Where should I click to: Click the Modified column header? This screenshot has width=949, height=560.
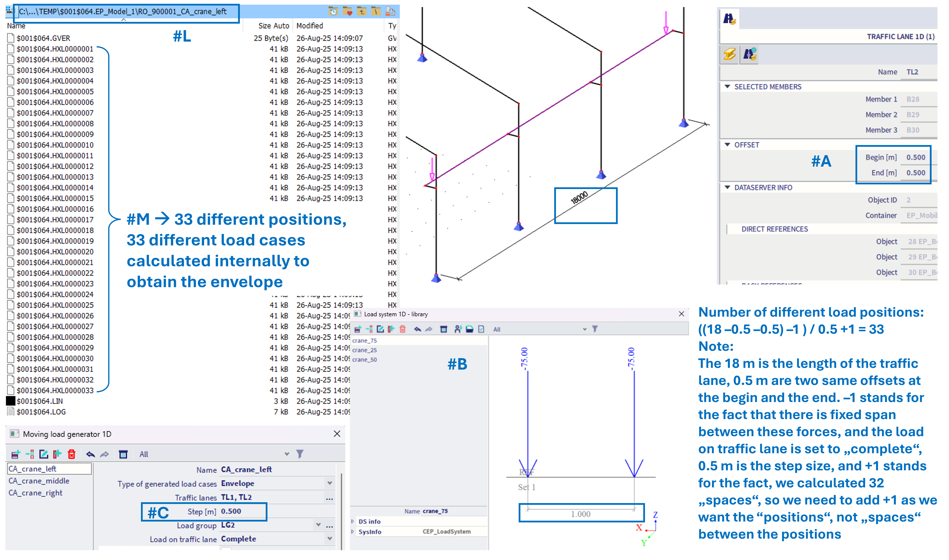(310, 26)
